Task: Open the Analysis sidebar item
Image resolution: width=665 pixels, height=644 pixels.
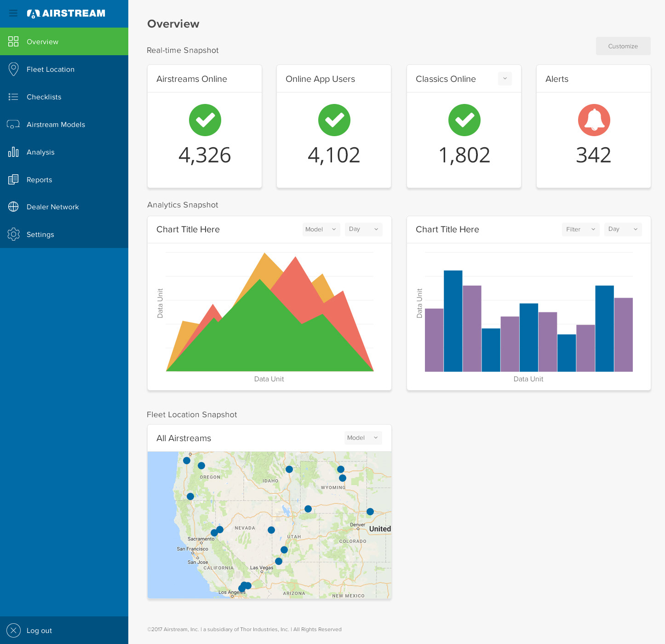Action: [64, 152]
